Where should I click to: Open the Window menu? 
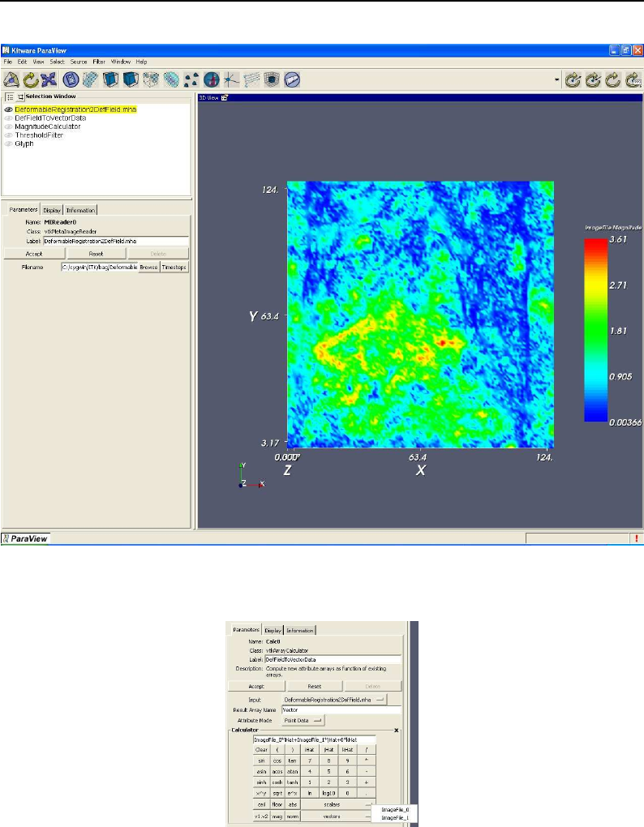(x=121, y=62)
